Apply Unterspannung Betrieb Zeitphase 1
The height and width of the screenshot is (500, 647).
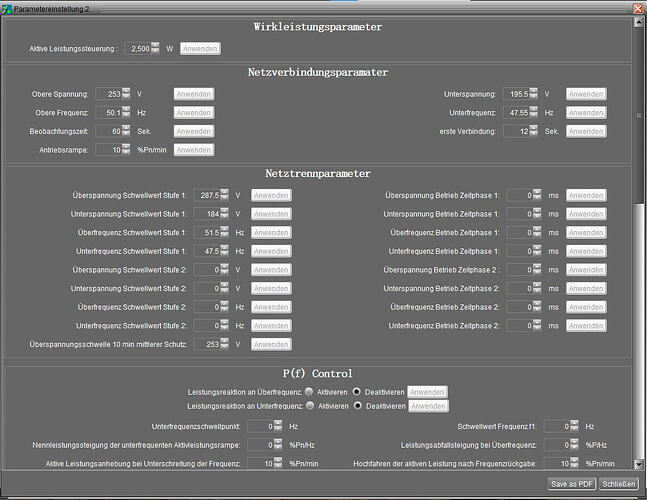586,214
